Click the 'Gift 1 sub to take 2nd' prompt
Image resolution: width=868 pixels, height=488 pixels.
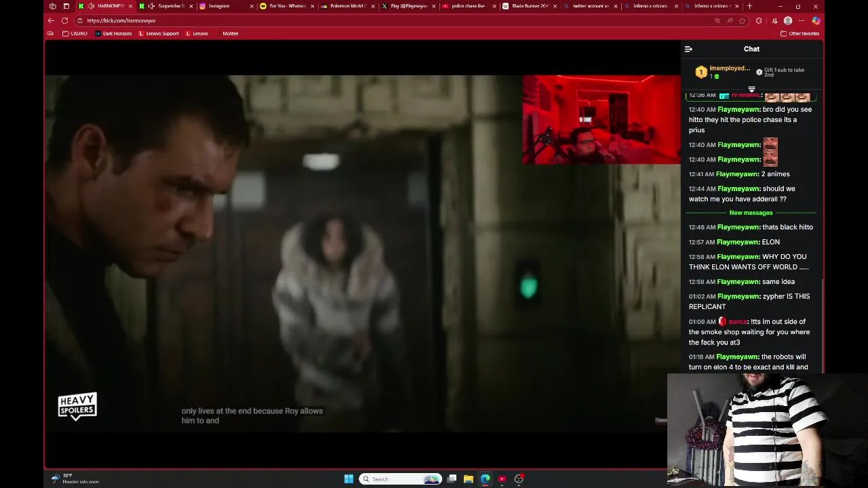click(781, 72)
